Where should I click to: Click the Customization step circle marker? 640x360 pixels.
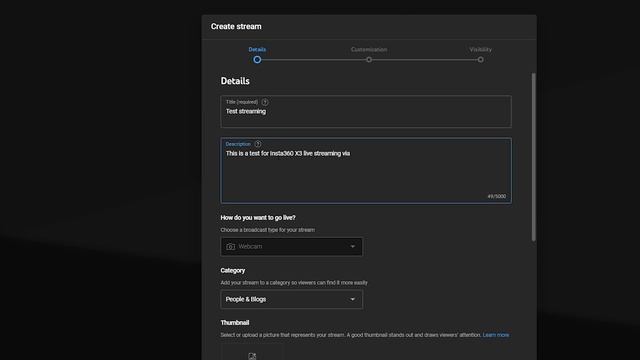(369, 60)
